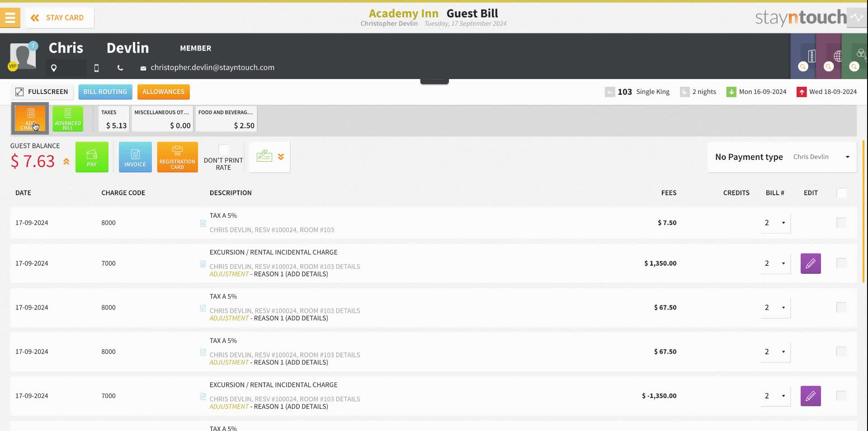Open the hamburger main menu
Image resolution: width=868 pixels, height=431 pixels.
pyautogui.click(x=10, y=18)
